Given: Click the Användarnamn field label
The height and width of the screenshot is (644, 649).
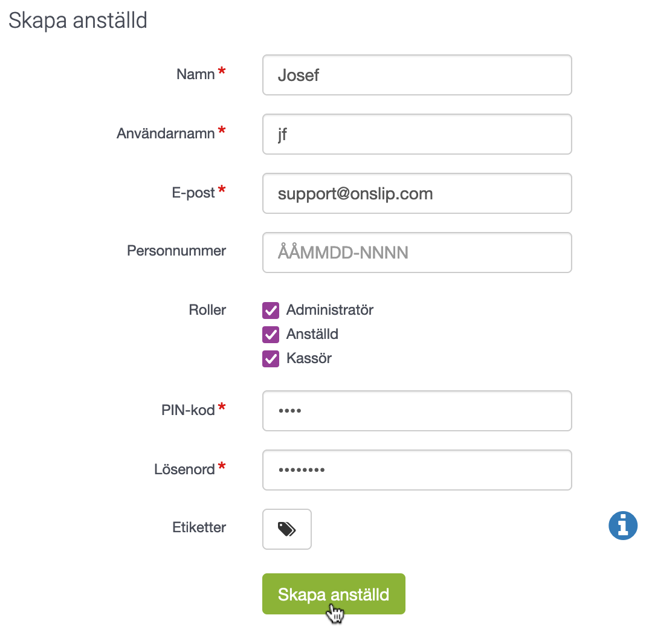Looking at the screenshot, I should click(166, 134).
